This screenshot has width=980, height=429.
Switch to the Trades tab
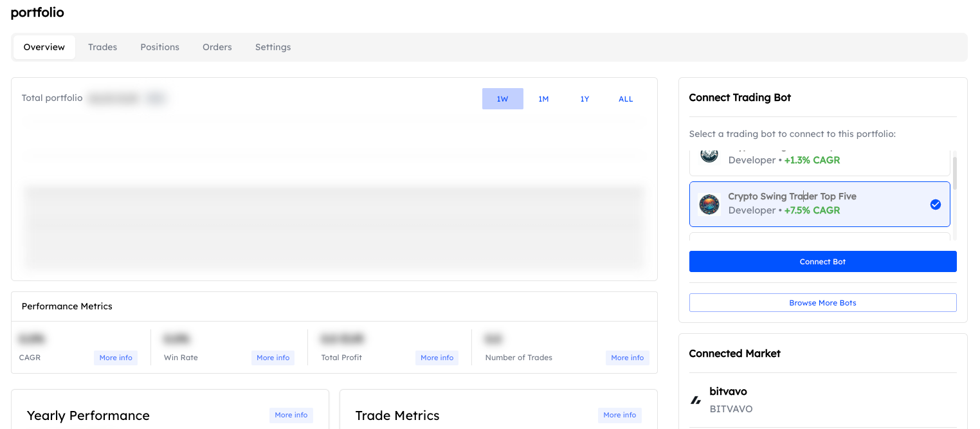[x=102, y=46]
